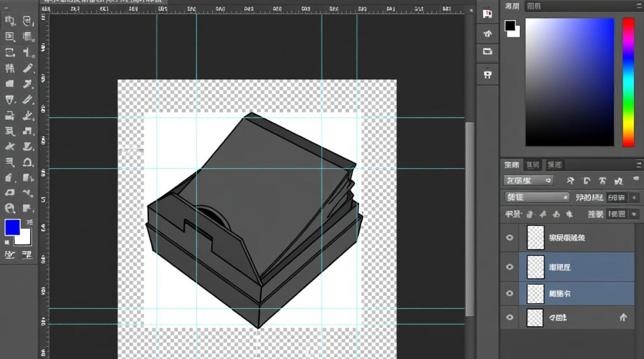Click the blue foreground color swatch
Screen dimensions: 644x359
click(x=12, y=227)
